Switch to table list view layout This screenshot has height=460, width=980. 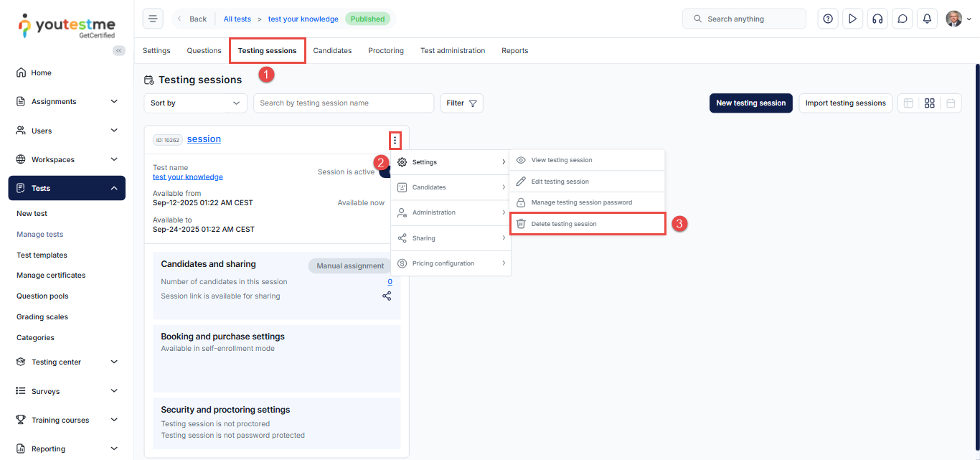908,103
